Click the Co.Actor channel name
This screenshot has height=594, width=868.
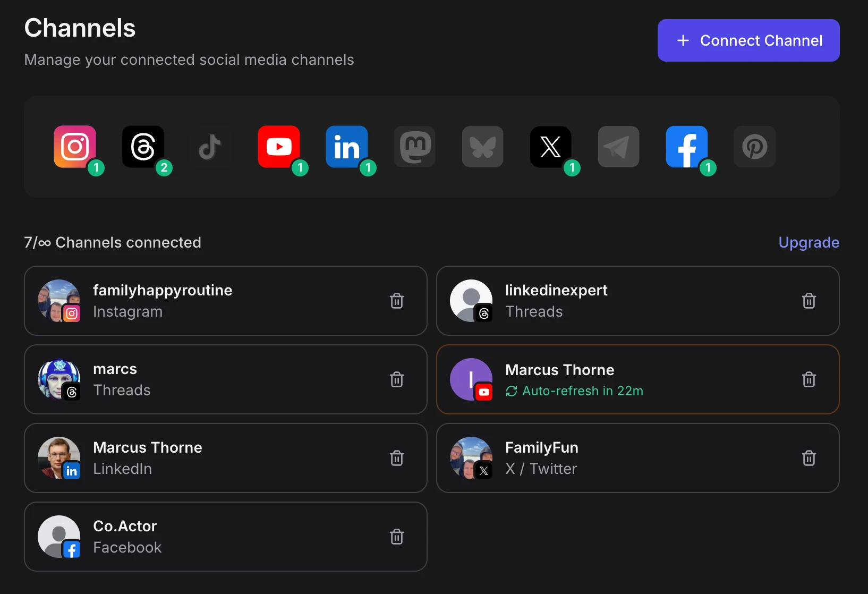tap(125, 526)
